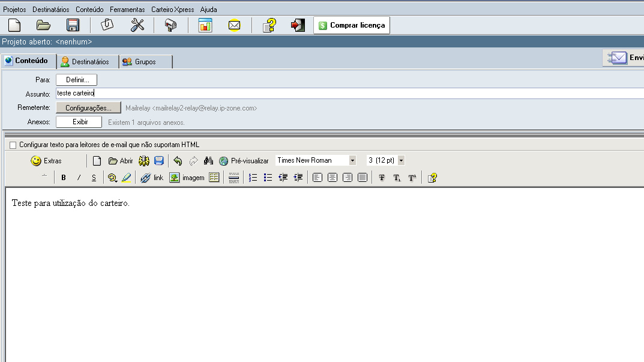Screen dimensions: 644x362
Task: Open the Carteiro Xpress menu
Action: coord(172,10)
